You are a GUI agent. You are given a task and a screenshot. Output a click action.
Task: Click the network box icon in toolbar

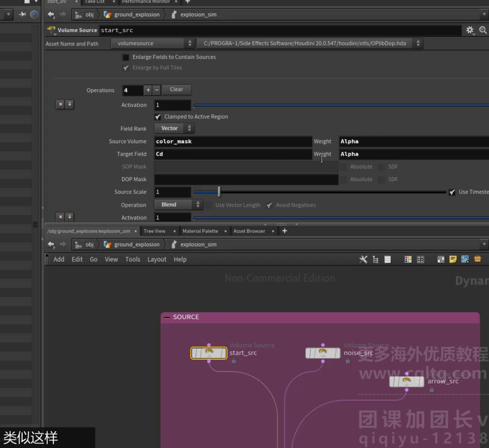(441, 259)
